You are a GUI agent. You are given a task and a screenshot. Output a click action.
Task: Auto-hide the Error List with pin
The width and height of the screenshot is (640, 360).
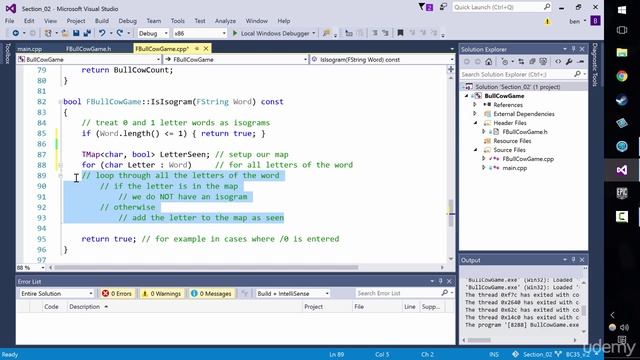[x=440, y=281]
